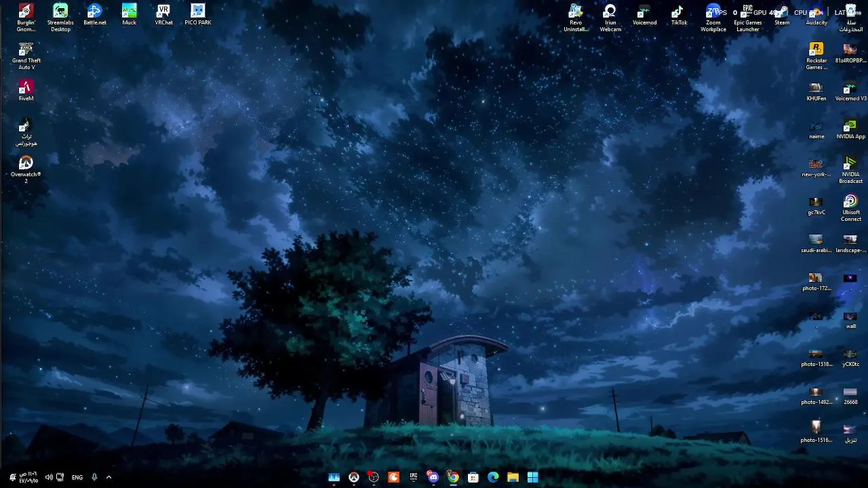This screenshot has width=868, height=488.
Task: Select the photo-1516 image file
Action: (x=816, y=432)
